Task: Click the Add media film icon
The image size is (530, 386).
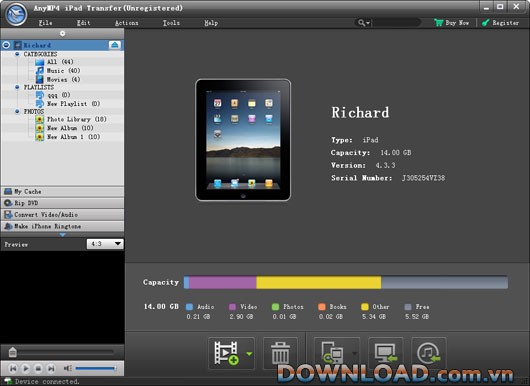Action: [226, 353]
